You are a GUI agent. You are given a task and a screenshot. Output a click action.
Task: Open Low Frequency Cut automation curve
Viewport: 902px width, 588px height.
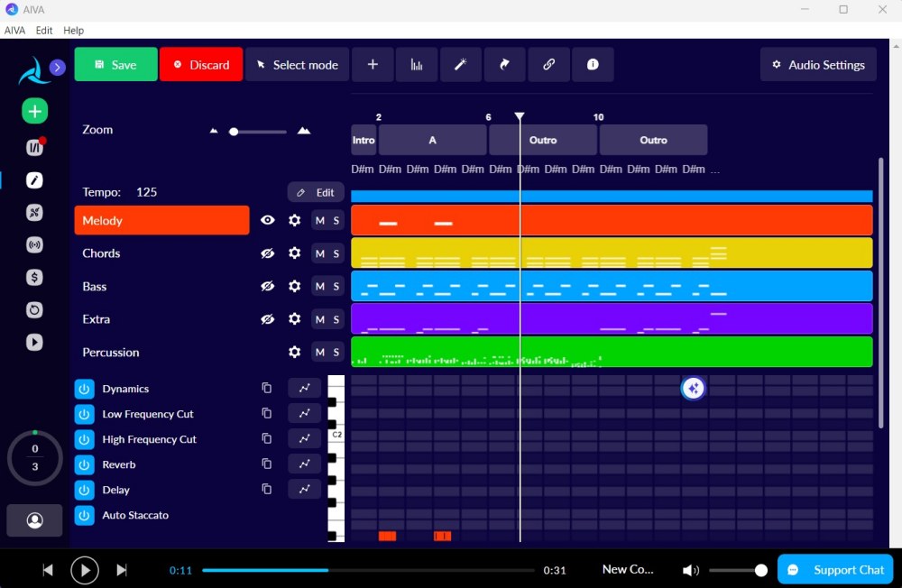[304, 414]
